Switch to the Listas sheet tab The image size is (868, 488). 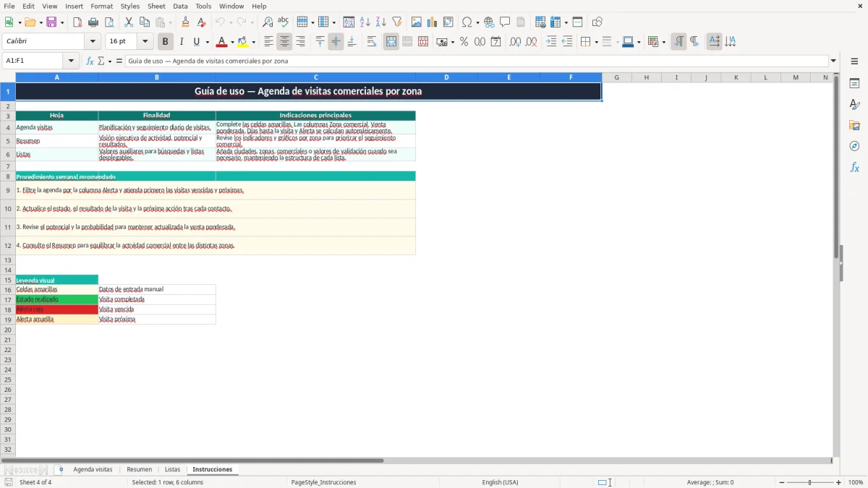click(x=172, y=470)
